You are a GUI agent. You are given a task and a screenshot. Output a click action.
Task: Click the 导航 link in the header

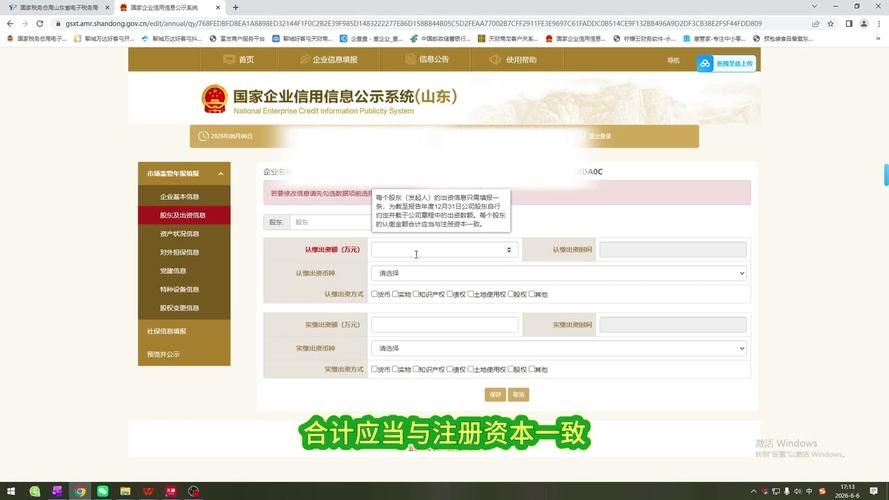[x=673, y=61]
